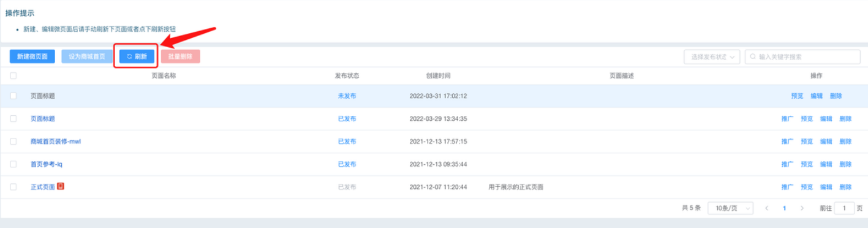
Task: Click 推广 for row dated 2022-03-29
Action: 787,119
